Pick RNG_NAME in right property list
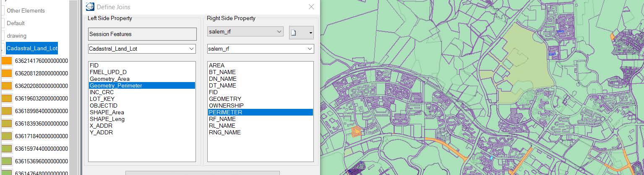Image resolution: width=644 pixels, height=175 pixels. click(x=224, y=132)
